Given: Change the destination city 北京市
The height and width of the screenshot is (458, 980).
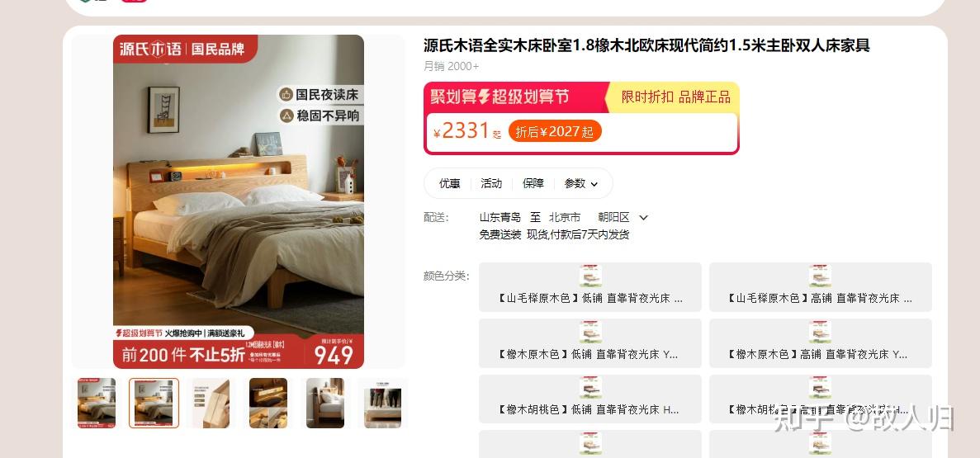Looking at the screenshot, I should pyautogui.click(x=565, y=217).
